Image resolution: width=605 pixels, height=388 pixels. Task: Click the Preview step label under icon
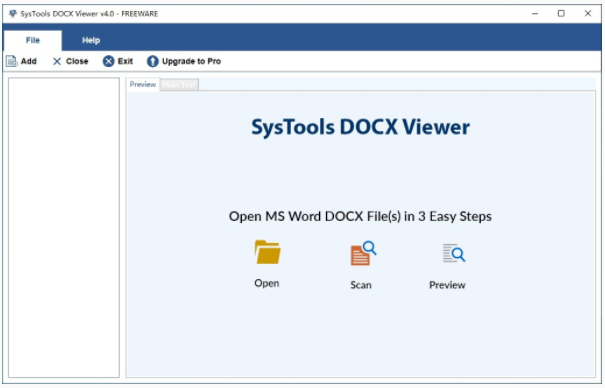coord(447,285)
